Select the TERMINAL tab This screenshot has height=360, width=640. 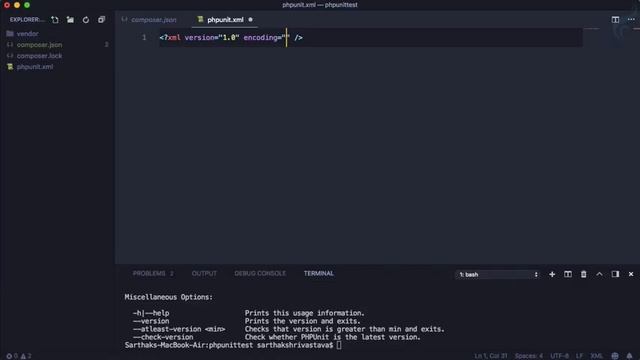[318, 273]
